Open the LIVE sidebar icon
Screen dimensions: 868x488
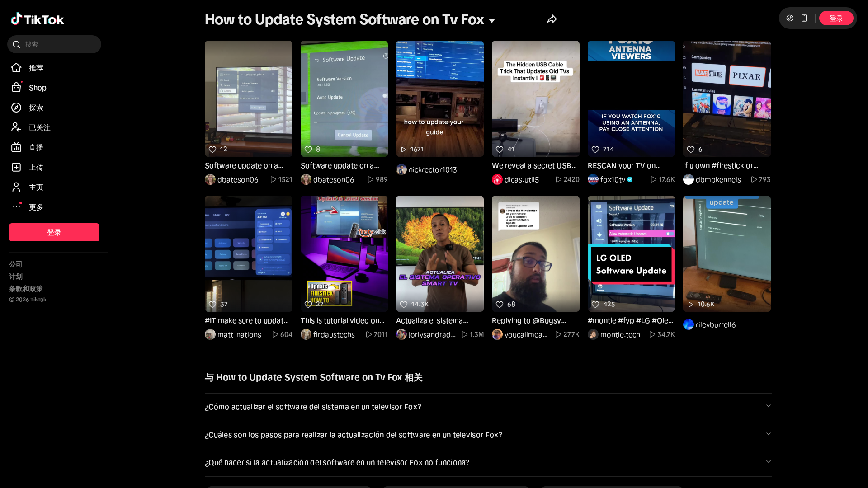click(x=16, y=147)
